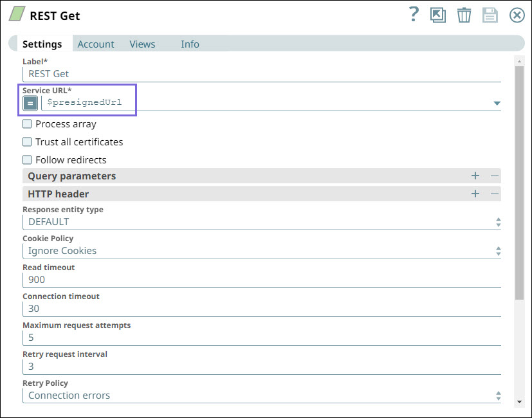Add a Query parameters row
Screen dimensions: 532x418
[475, 176]
